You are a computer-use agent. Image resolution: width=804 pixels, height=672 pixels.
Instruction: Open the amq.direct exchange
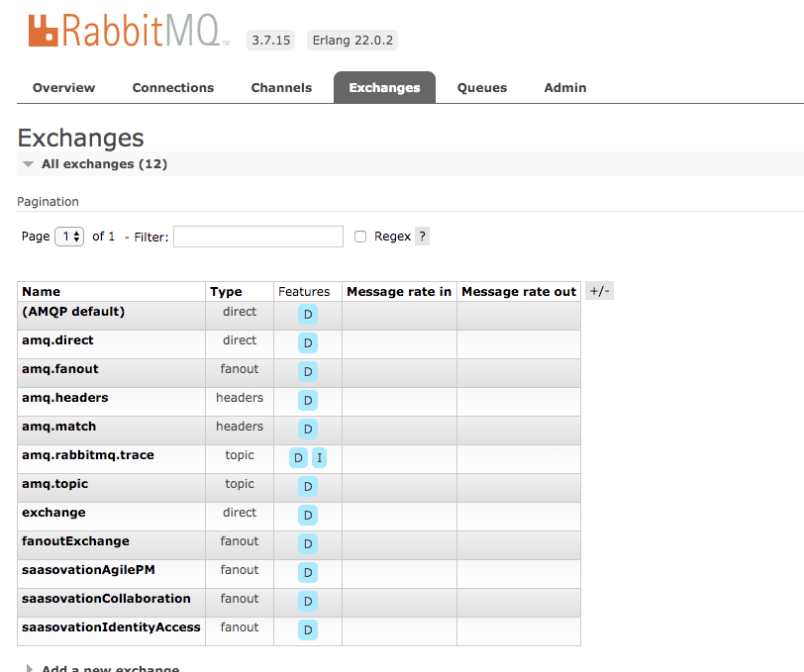[57, 340]
